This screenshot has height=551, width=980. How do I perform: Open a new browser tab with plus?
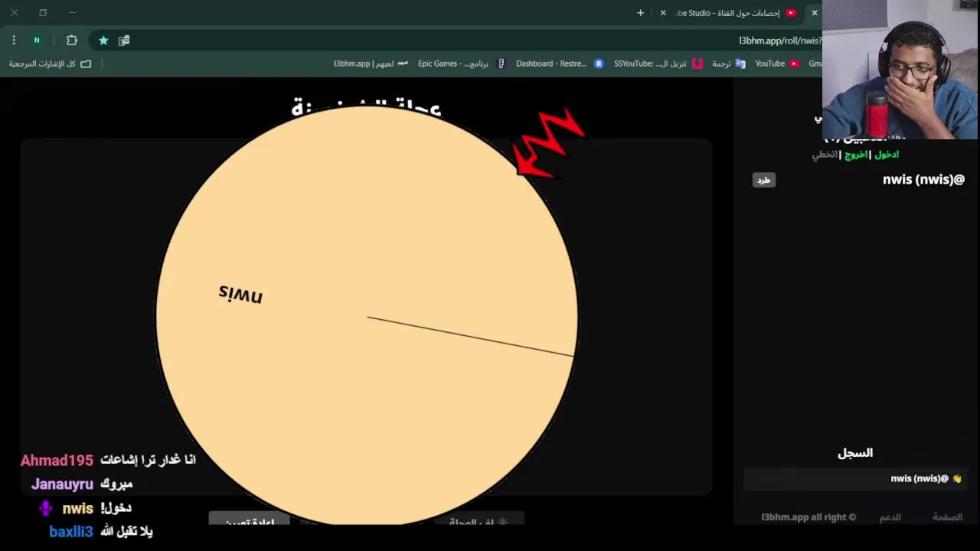click(641, 13)
